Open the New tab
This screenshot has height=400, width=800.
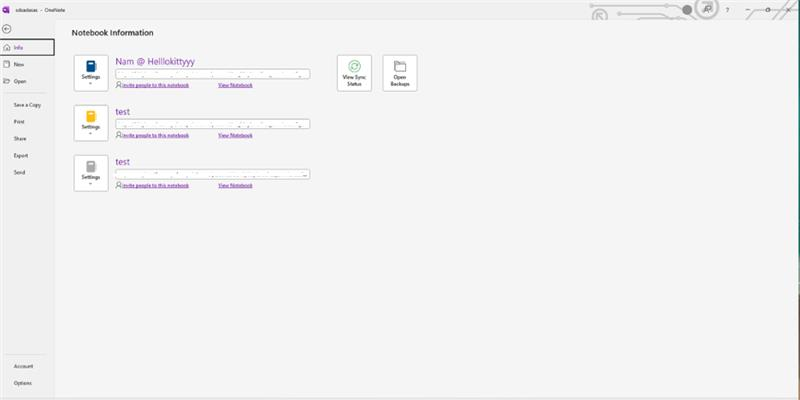pyautogui.click(x=28, y=64)
